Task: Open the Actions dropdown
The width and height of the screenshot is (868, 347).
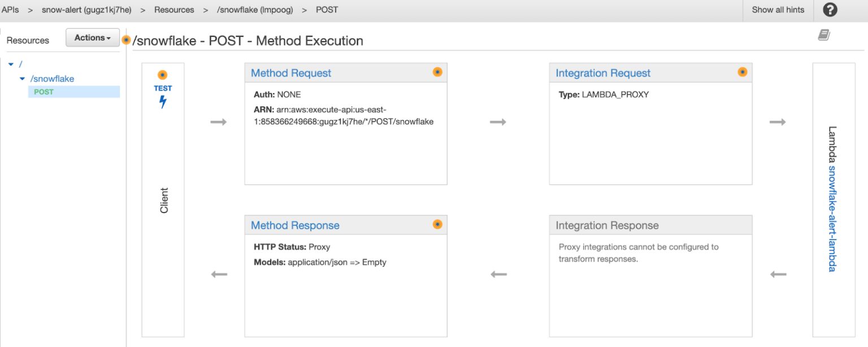Action: (x=92, y=37)
